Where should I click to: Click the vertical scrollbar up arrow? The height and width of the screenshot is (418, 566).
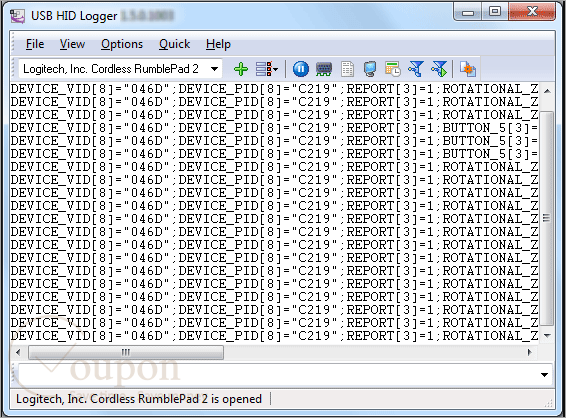547,91
